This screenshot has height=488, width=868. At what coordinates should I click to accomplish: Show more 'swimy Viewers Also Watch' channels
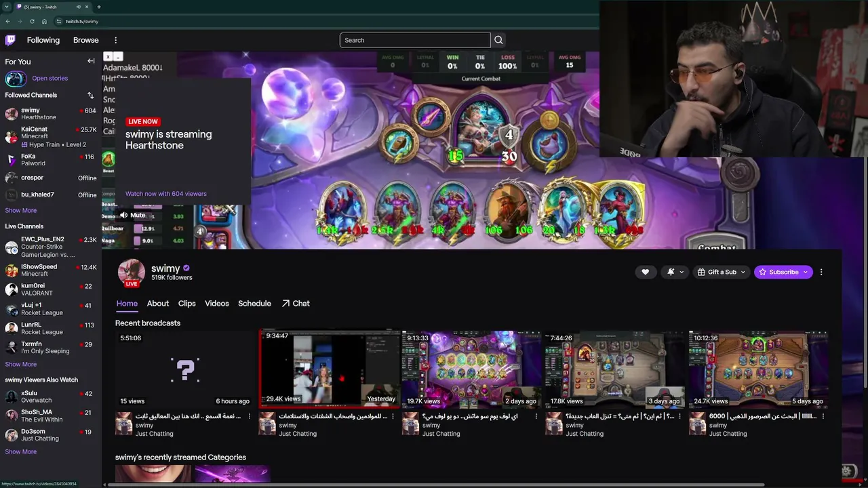click(x=21, y=452)
